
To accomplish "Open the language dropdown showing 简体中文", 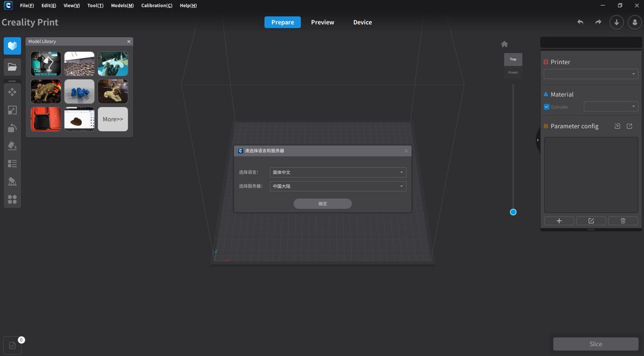I will 338,172.
